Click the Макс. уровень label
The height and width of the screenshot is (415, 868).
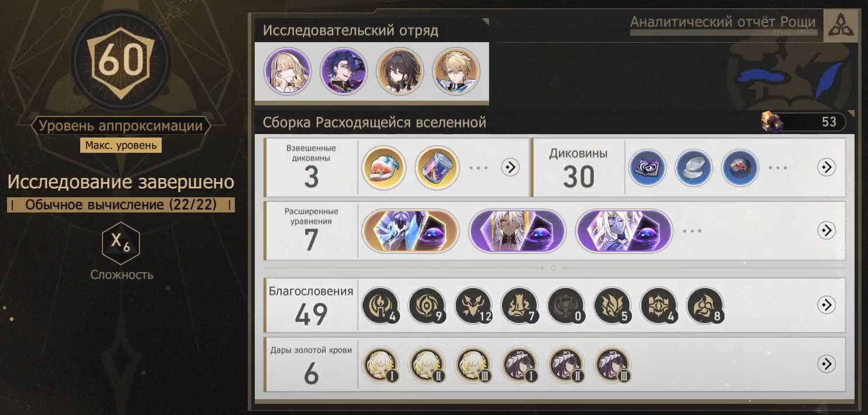tap(121, 145)
